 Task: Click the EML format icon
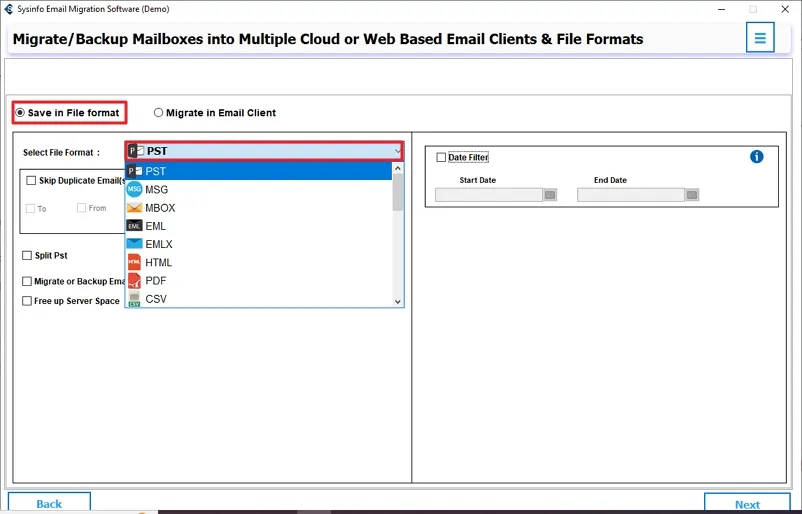point(135,226)
